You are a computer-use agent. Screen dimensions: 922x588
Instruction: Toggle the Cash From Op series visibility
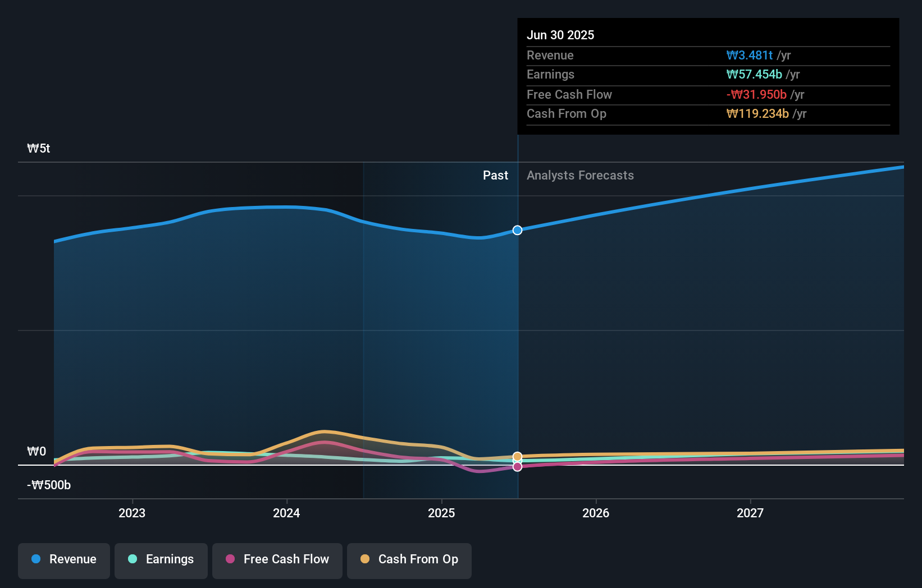click(x=409, y=559)
